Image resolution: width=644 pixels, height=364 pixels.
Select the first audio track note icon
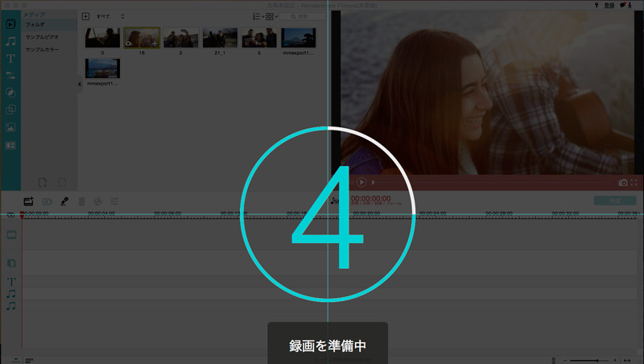[x=11, y=294]
